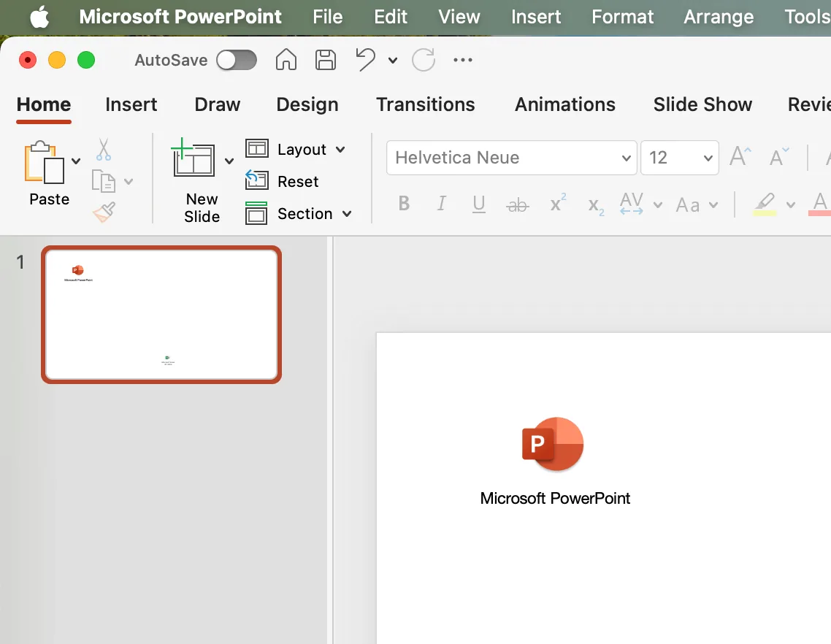
Task: Click the Cut scissors icon
Action: pos(104,150)
